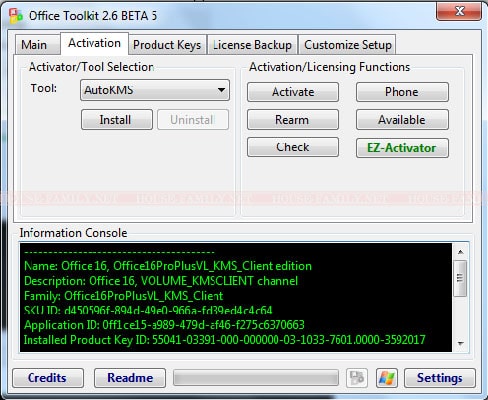This screenshot has width=488, height=400.
Task: Open the Readme button
Action: point(130,378)
